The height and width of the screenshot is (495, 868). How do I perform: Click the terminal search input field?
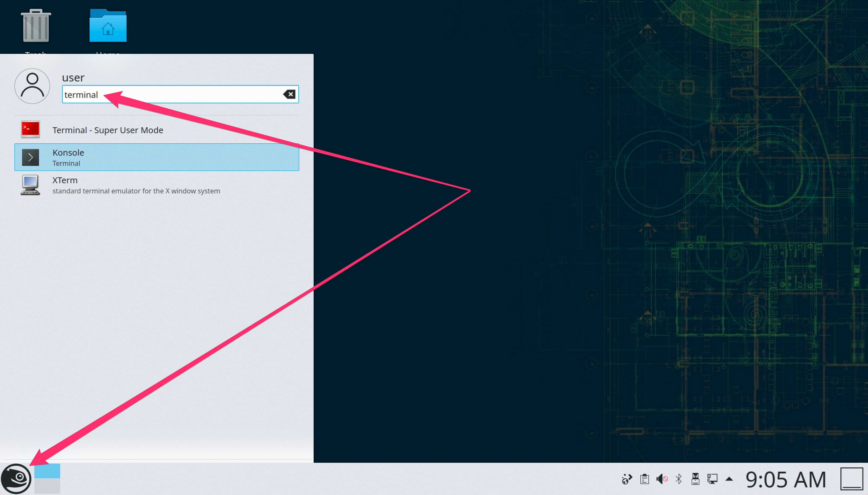tap(180, 94)
